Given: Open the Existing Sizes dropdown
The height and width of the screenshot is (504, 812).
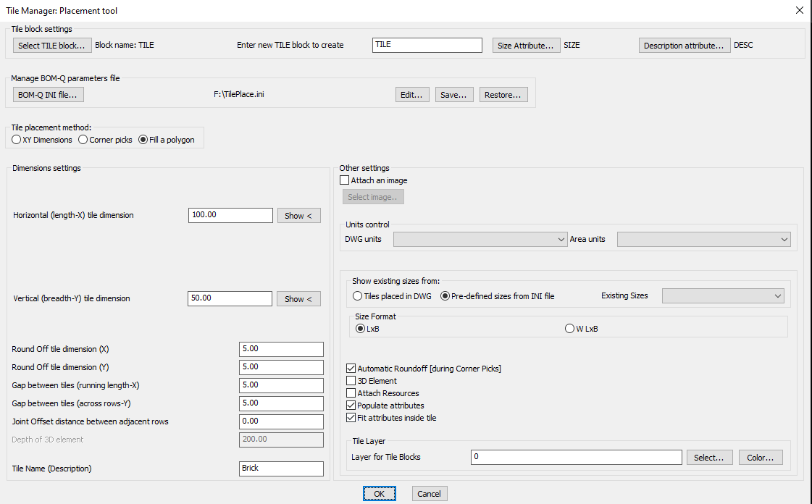Looking at the screenshot, I should coord(723,295).
